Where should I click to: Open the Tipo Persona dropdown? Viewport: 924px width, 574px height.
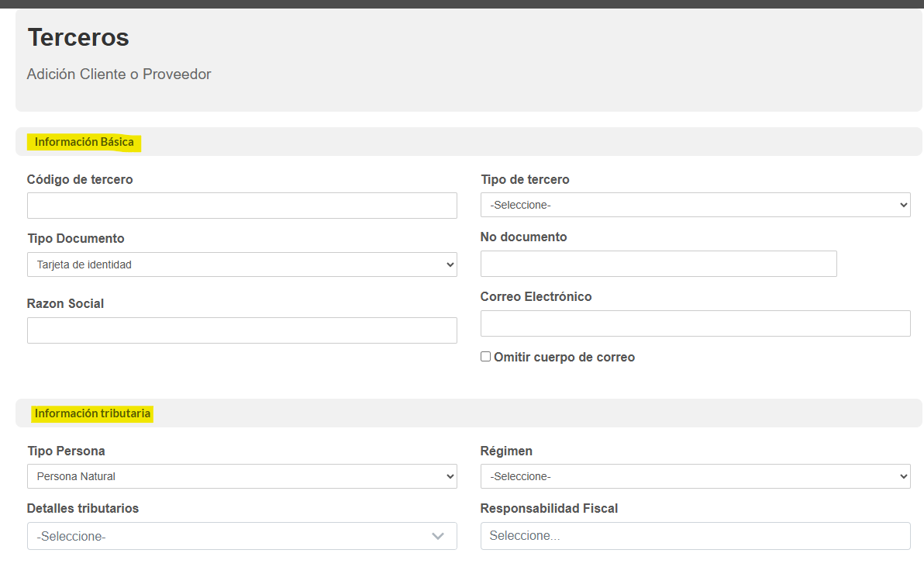[242, 476]
